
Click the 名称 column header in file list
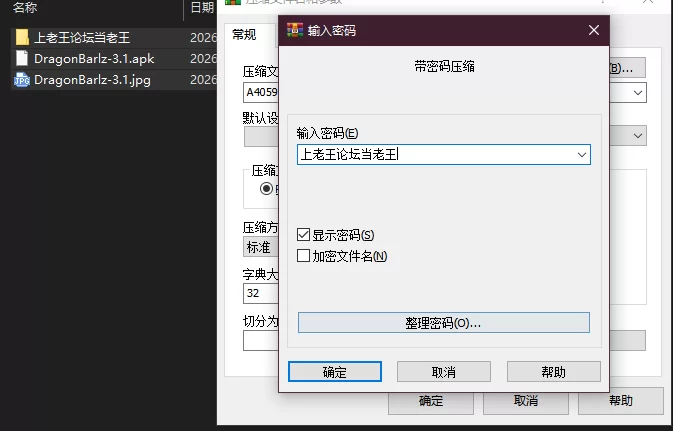click(25, 7)
